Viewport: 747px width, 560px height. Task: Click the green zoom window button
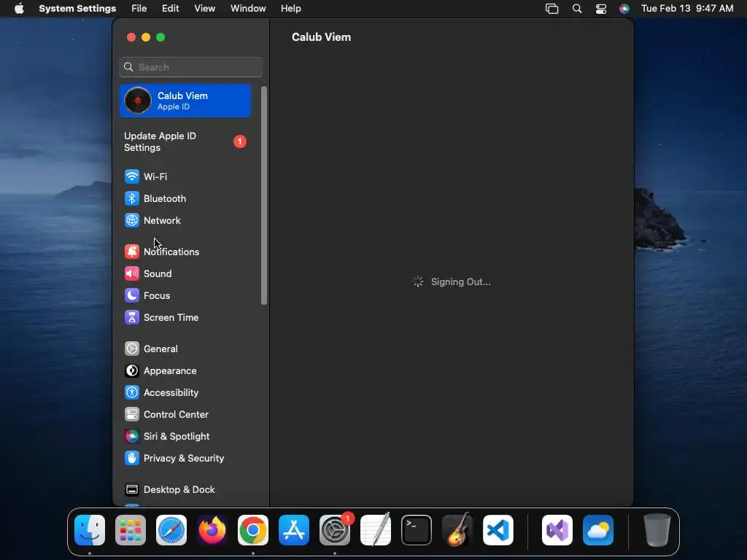tap(160, 37)
